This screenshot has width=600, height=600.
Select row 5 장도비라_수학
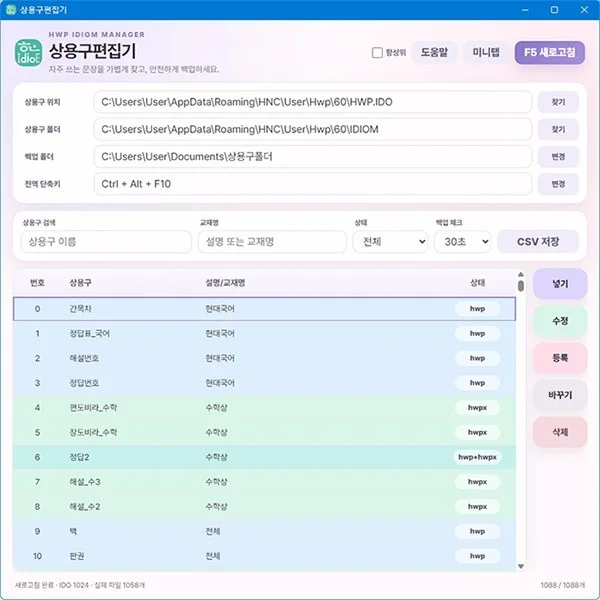coord(264,432)
